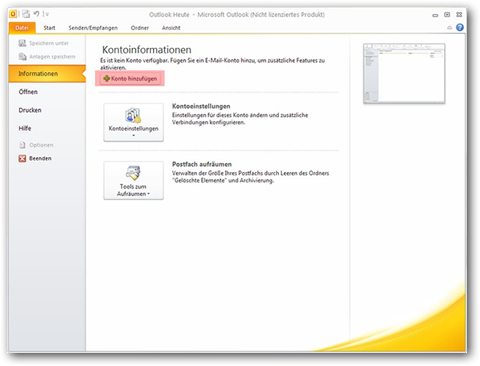Image resolution: width=480 pixels, height=366 pixels.
Task: Click the Undo arrow in quick access toolbar
Action: 36,14
